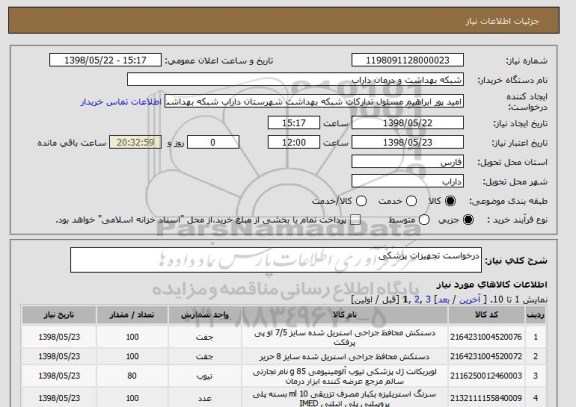Click the province field فارس

coord(407,162)
